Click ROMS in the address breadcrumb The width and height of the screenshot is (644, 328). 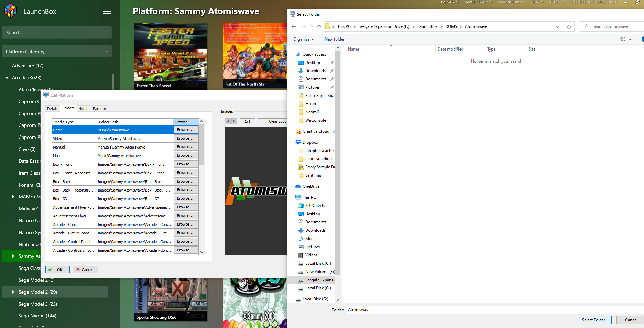[x=451, y=26]
